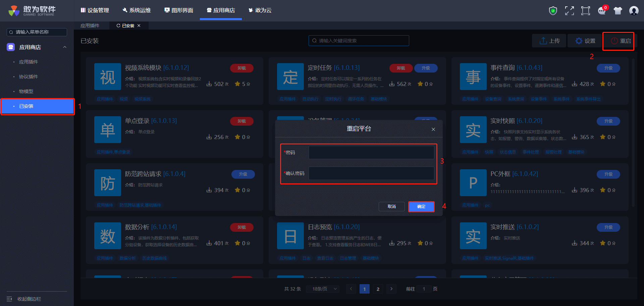The image size is (644, 306).
Task: Click the 敢为软件 logo
Action: pos(32,11)
